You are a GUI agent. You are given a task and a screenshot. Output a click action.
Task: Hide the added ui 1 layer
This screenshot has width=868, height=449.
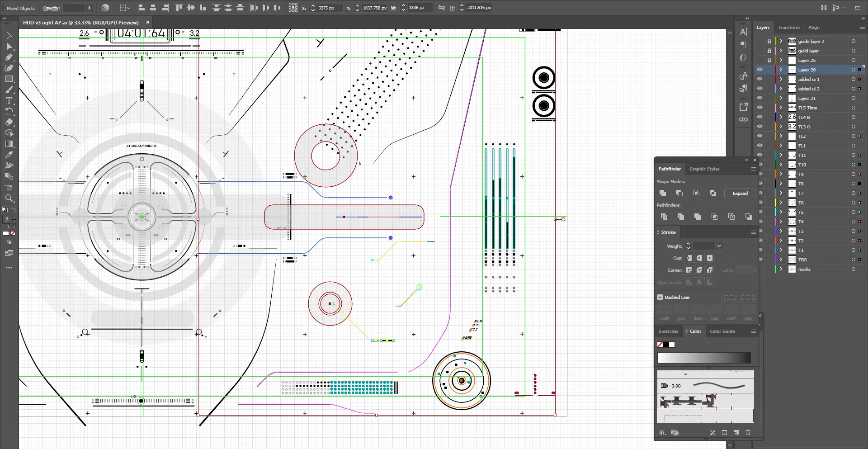point(760,79)
